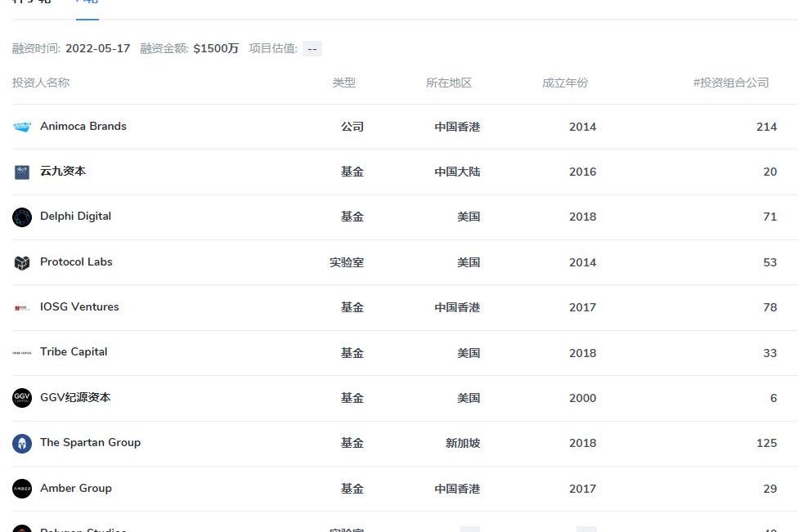Click Animoca Brands region 中国香港

(457, 127)
